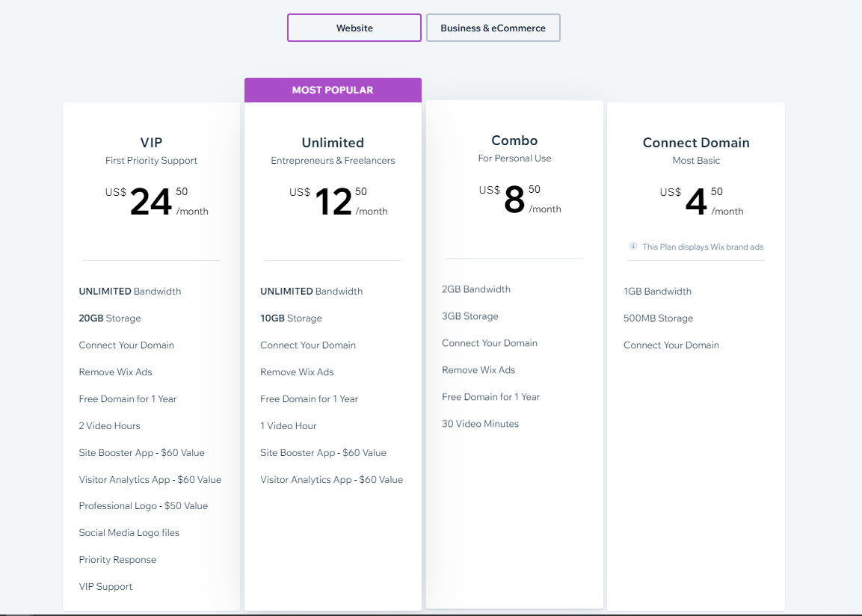Click 'Remove Wix Ads' in Combo plan
Viewport: 862px width, 616px height.
(478, 370)
